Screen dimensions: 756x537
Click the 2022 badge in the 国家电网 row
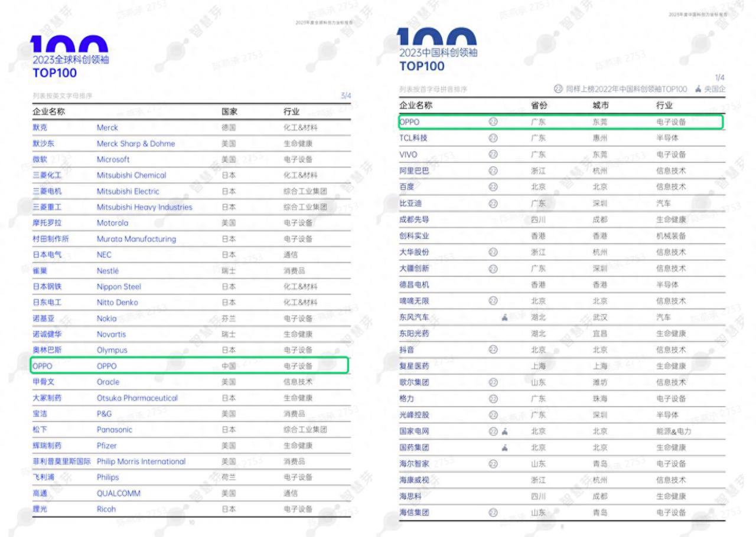point(493,431)
